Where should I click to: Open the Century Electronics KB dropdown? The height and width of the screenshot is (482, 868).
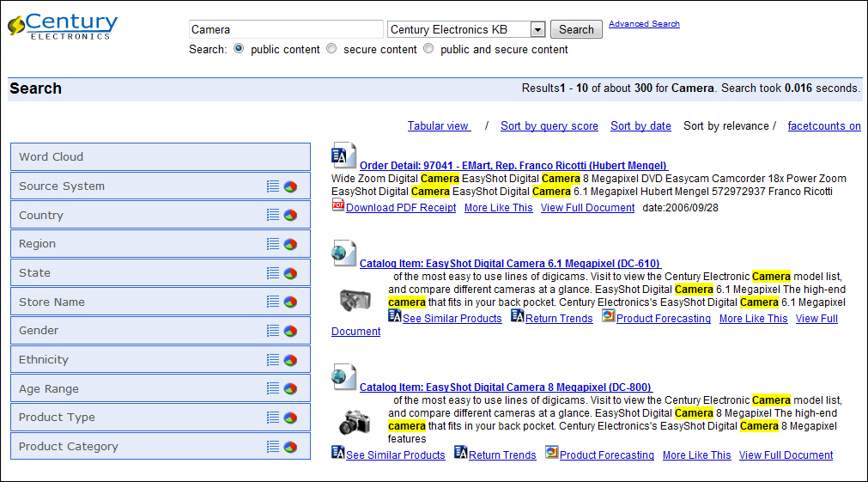(466, 29)
